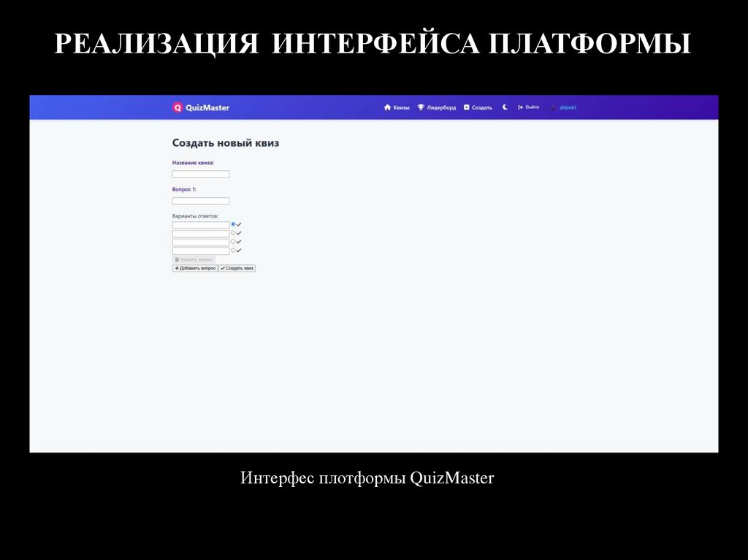Click the logout icon next to Выйти

(520, 107)
